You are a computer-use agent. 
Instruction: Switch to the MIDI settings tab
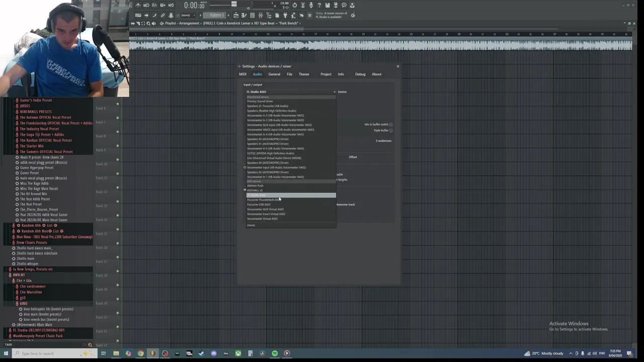tap(243, 74)
